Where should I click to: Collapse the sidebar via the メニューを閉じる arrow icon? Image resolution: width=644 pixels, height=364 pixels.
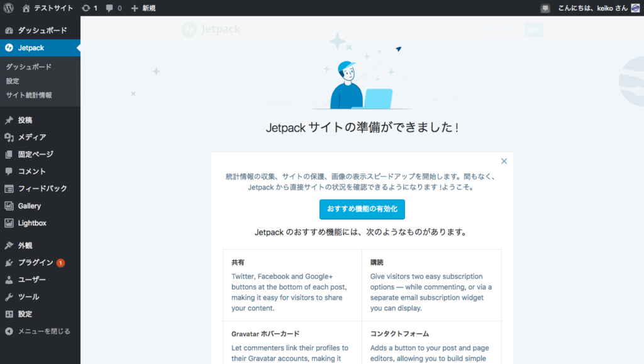point(9,331)
